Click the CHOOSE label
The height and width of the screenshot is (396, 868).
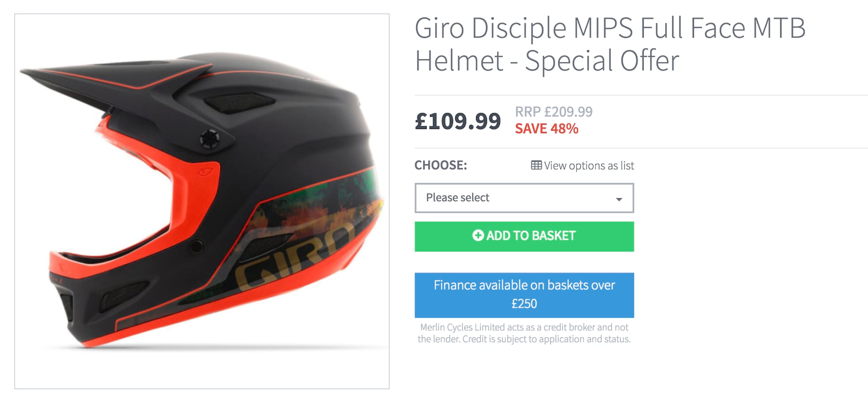[441, 165]
